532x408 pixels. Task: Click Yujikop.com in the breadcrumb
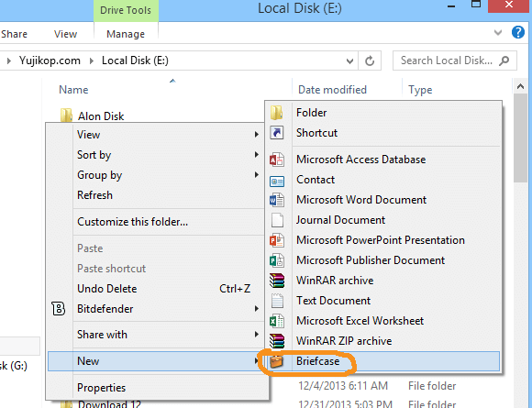tap(50, 61)
